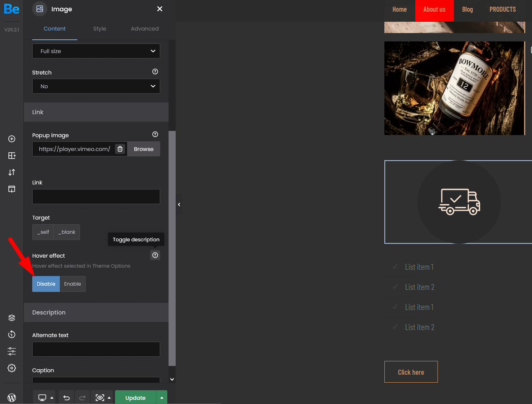Expand the responsive device options arrow

(x=52, y=398)
